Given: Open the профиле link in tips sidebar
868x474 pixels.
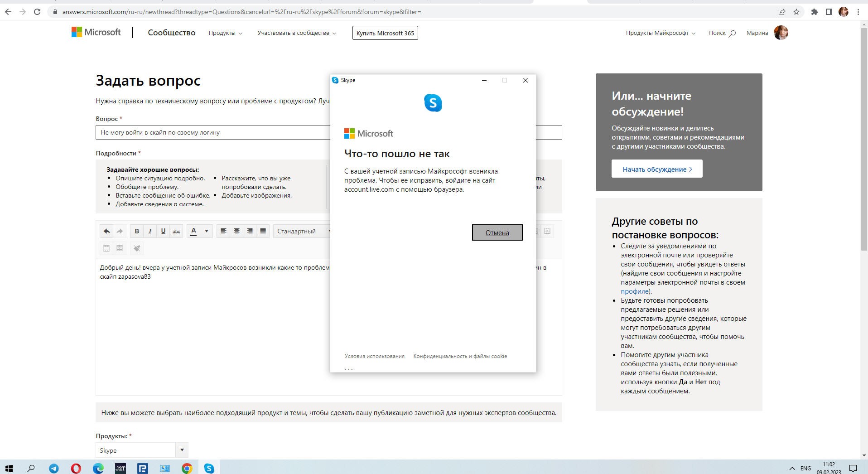Looking at the screenshot, I should [x=634, y=291].
